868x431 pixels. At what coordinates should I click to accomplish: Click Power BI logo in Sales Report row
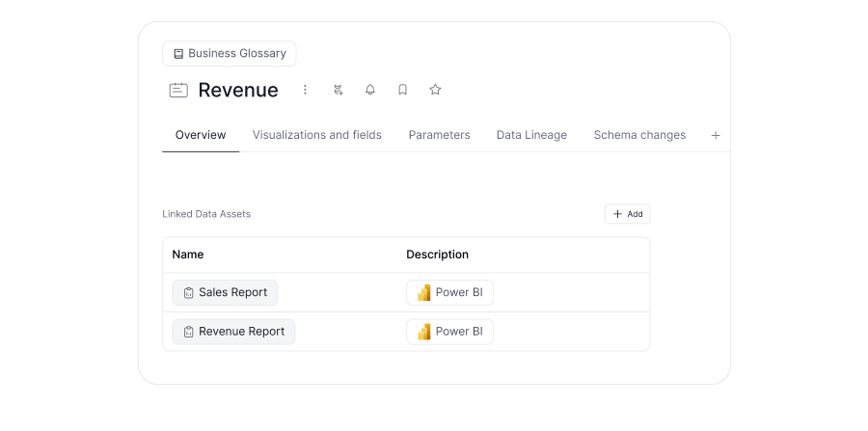424,293
